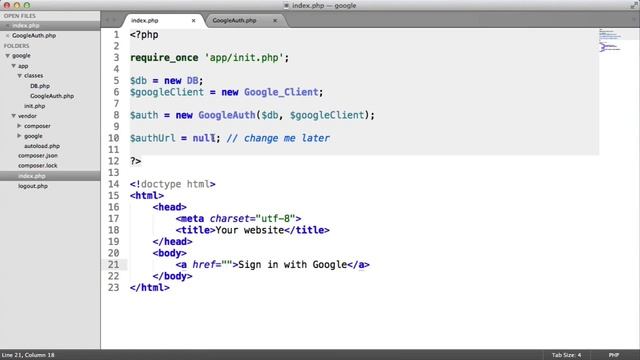The height and width of the screenshot is (360, 640).
Task: Open composer.json file
Action: coord(38,156)
